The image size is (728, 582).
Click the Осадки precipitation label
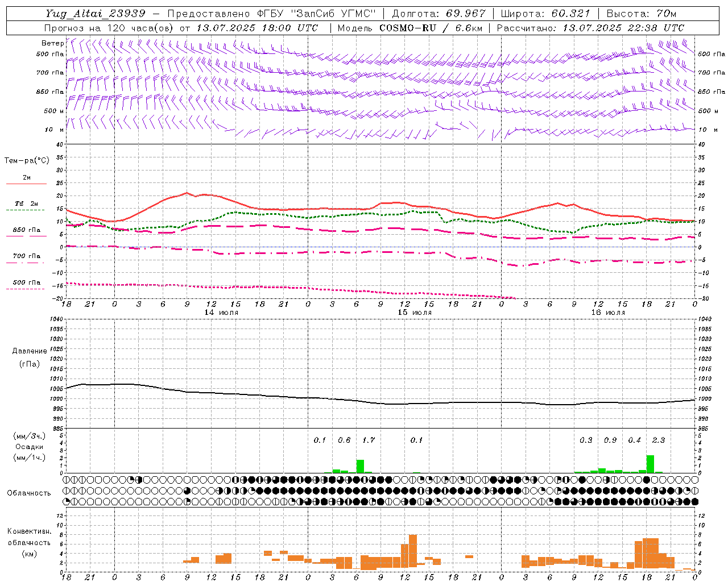coord(29,447)
